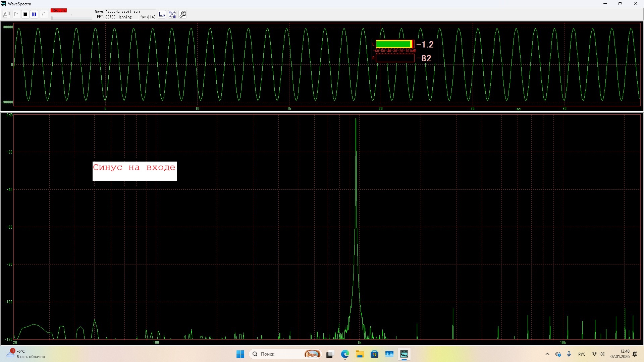Click the circular repeat icon
Viewport: 644px width, 362px height.
tap(44, 14)
